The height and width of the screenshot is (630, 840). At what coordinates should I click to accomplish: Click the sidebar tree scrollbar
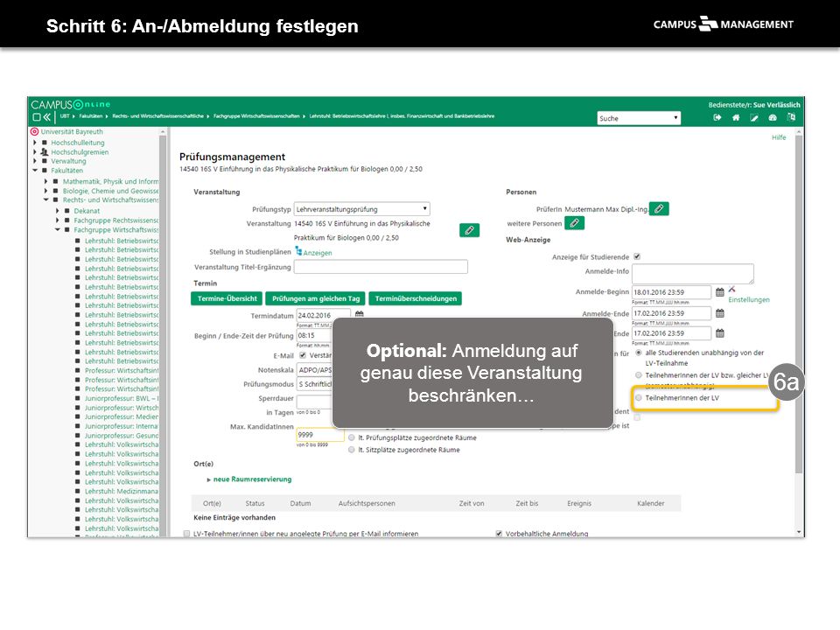(163, 332)
